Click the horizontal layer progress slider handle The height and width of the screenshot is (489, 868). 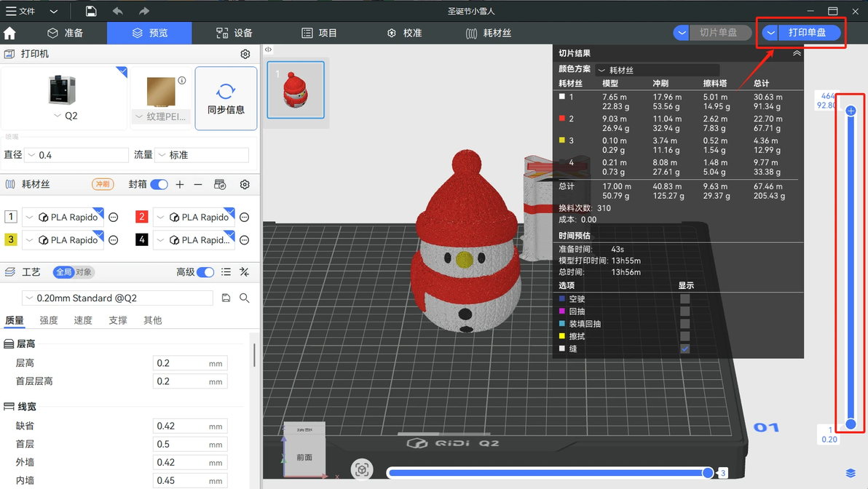(708, 472)
